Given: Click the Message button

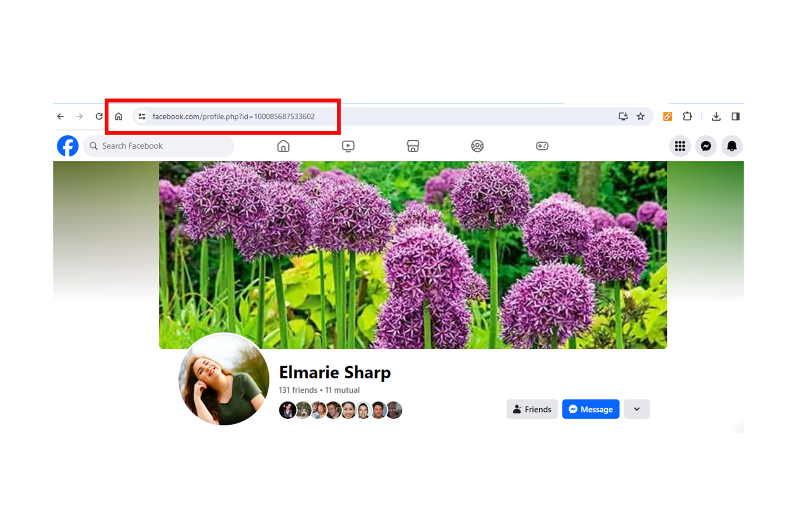Looking at the screenshot, I should 590,409.
